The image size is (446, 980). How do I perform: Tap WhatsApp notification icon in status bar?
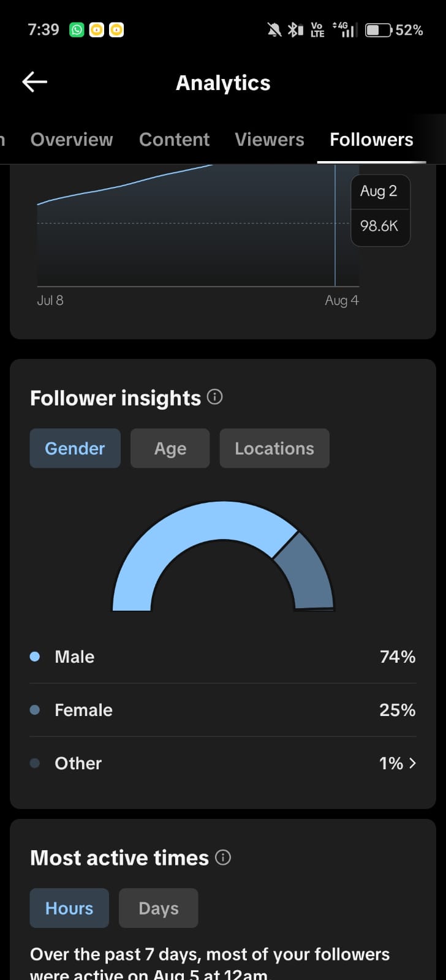(x=77, y=29)
